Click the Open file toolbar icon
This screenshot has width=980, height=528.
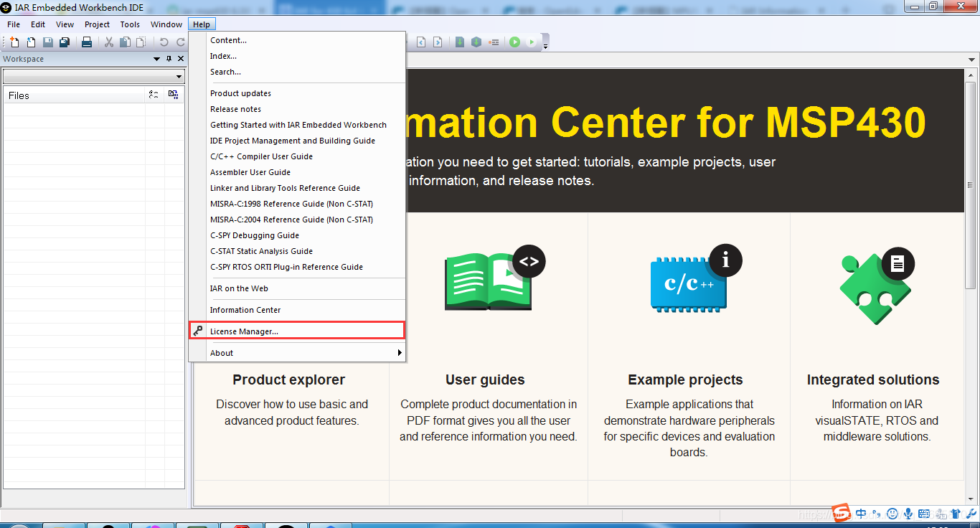coord(31,42)
